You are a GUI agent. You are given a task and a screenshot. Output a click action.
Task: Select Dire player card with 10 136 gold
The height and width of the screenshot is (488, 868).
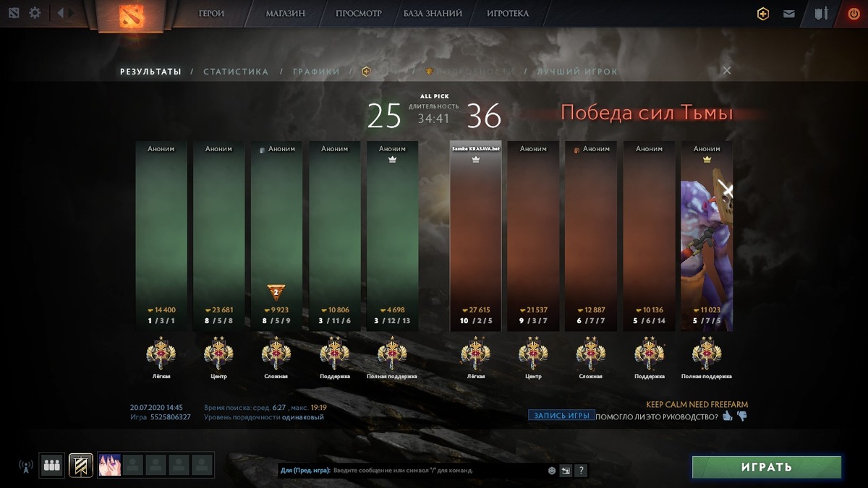point(649,236)
